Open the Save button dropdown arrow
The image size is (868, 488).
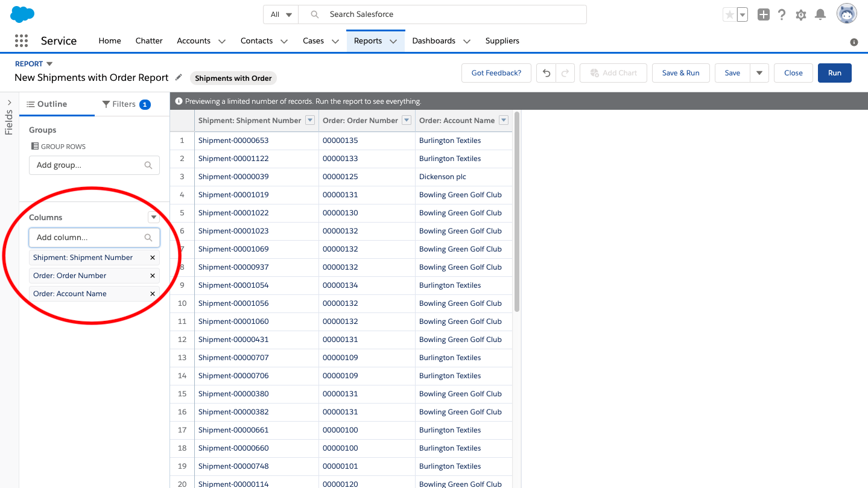pyautogui.click(x=759, y=73)
